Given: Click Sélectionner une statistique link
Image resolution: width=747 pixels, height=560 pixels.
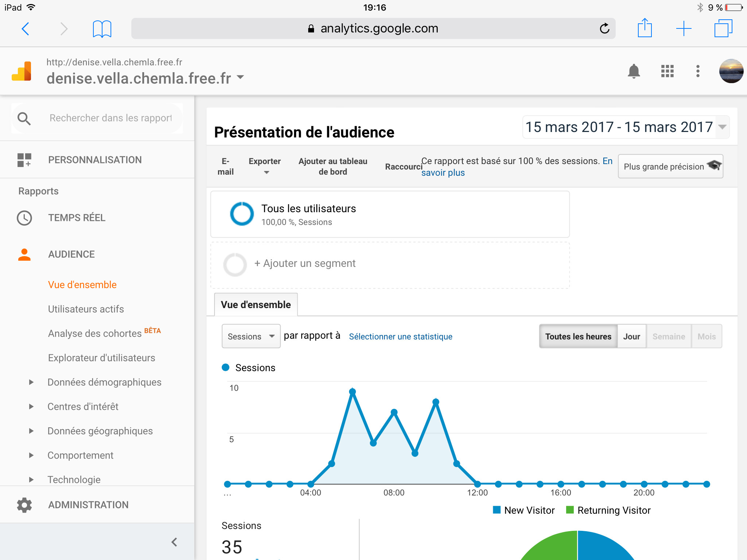Looking at the screenshot, I should tap(400, 337).
